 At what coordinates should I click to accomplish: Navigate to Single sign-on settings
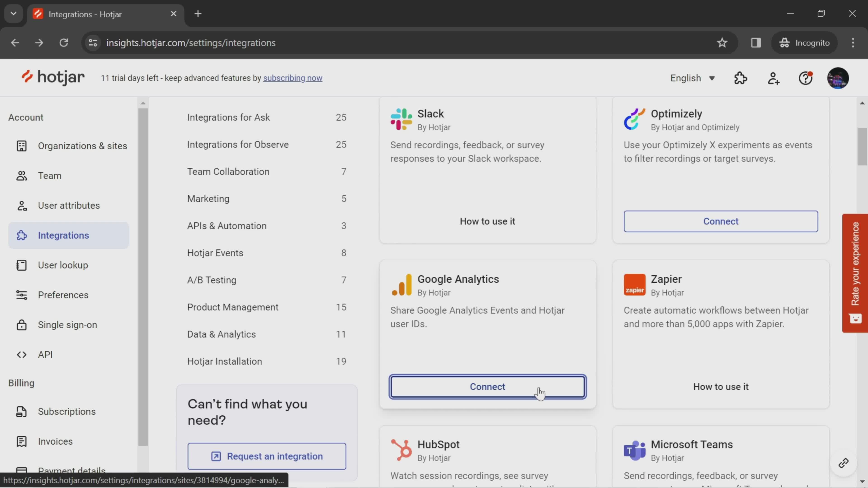(67, 324)
